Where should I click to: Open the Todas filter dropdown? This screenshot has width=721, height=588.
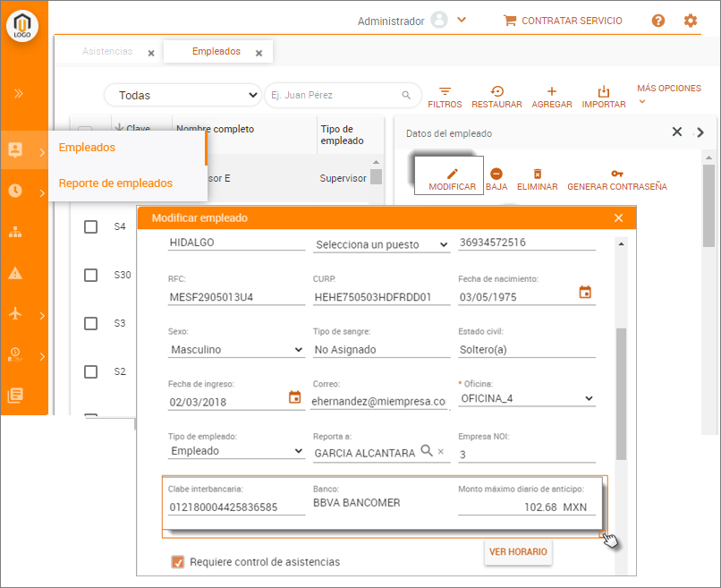(182, 95)
